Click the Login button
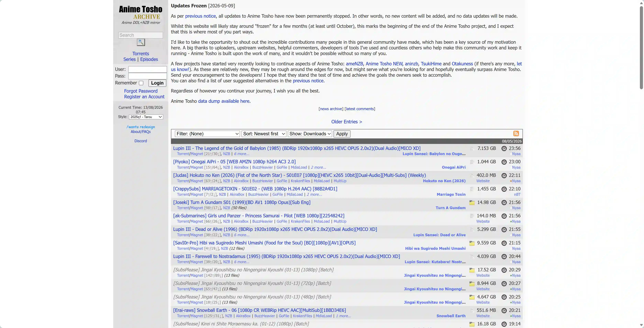 pyautogui.click(x=157, y=83)
